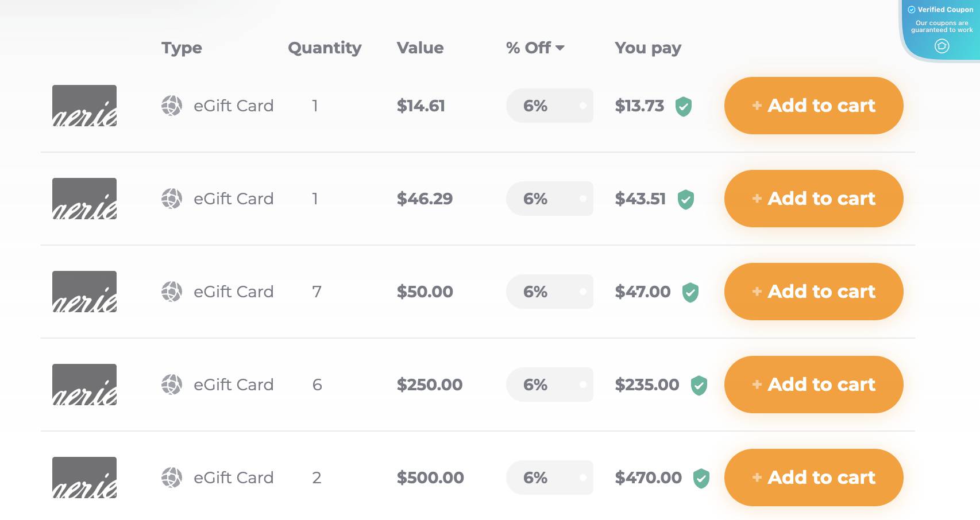Click the green shield badge next to $13.73
Image resolution: width=980 pixels, height=520 pixels.
(684, 106)
